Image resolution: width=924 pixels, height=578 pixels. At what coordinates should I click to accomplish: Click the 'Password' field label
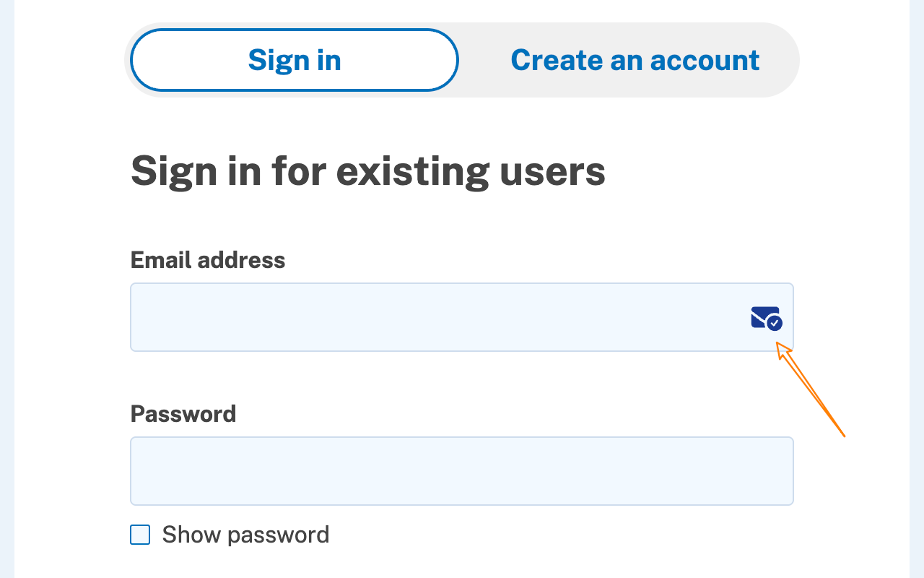[183, 414]
